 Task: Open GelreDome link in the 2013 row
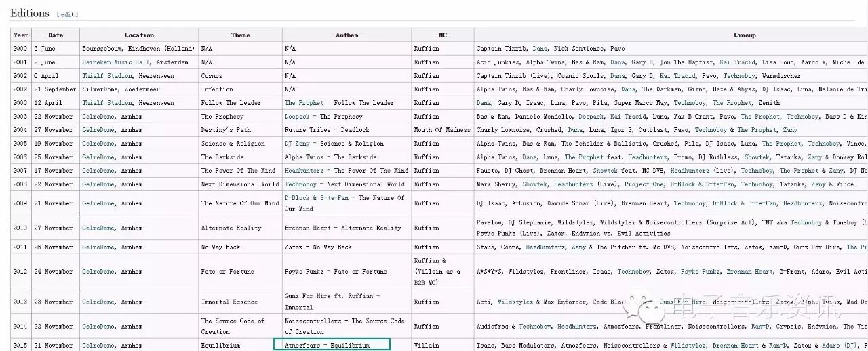coord(98,302)
